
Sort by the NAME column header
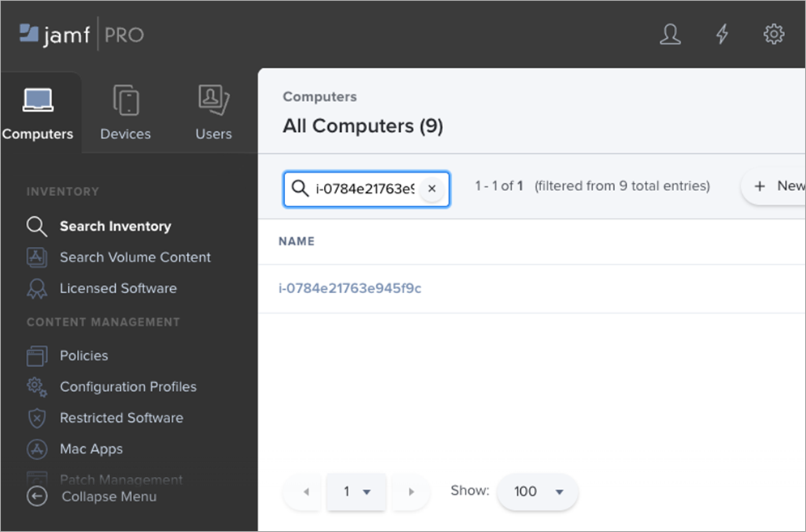pyautogui.click(x=296, y=241)
